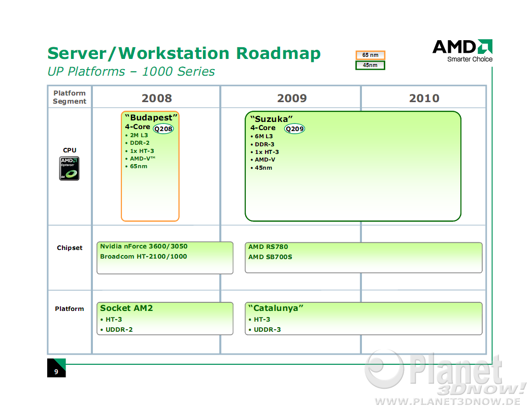Click the AMD Smarter Choice logo

462,51
